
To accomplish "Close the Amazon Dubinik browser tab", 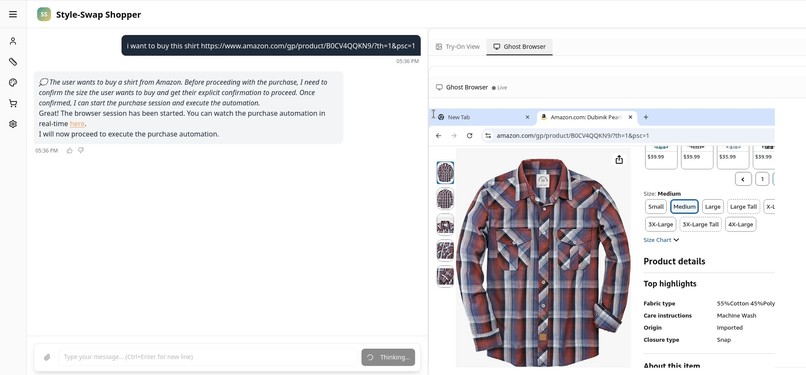I will [630, 117].
